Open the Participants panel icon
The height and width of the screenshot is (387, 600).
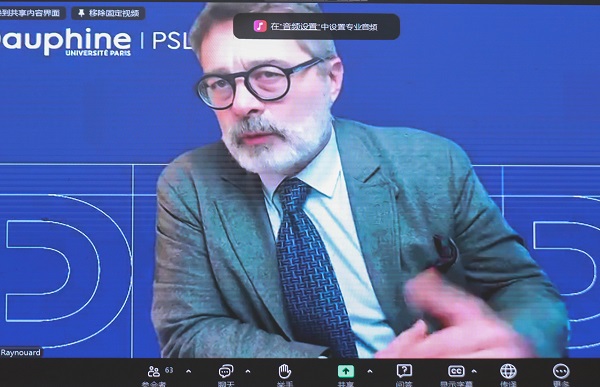tap(154, 371)
